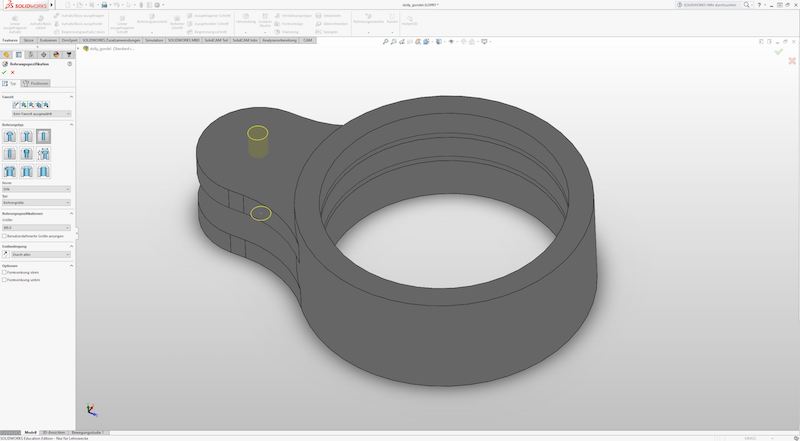Open Options gear icon in top toolbar
The image size is (800, 441).
157,5
